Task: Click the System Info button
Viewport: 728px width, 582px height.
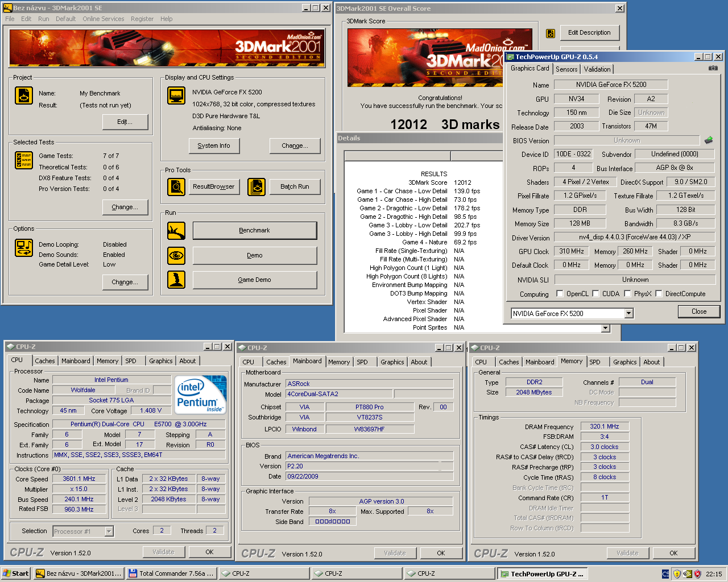Action: pyautogui.click(x=214, y=145)
